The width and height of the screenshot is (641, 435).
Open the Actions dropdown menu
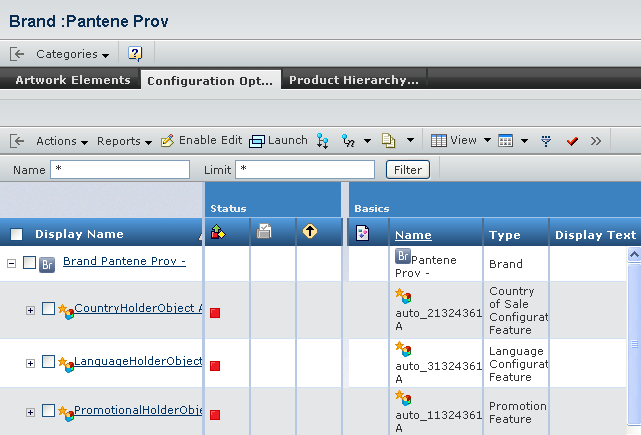click(x=62, y=141)
